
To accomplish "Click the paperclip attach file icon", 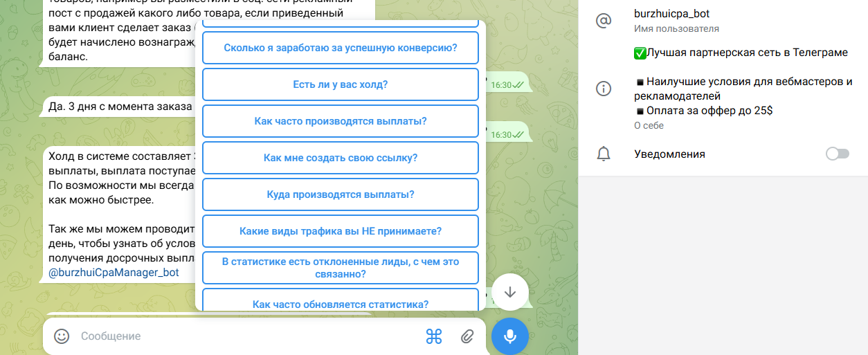I will (467, 336).
